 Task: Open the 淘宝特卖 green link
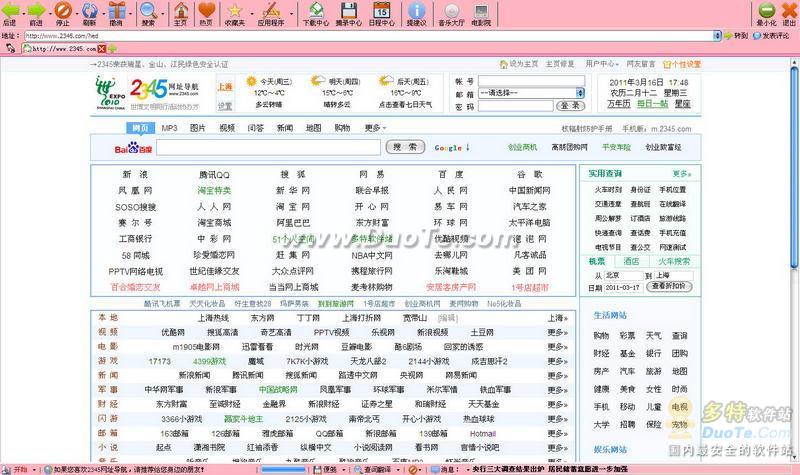214,191
